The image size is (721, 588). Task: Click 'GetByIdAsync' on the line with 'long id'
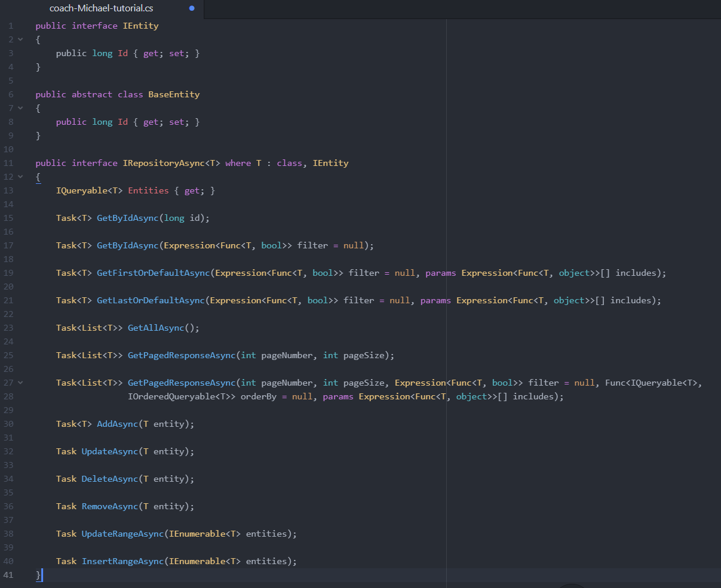(127, 218)
